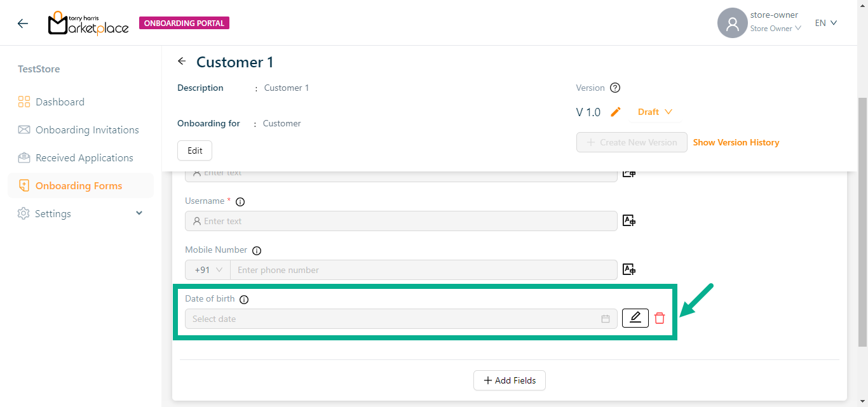
Task: Click the Version help question mark icon
Action: 614,88
